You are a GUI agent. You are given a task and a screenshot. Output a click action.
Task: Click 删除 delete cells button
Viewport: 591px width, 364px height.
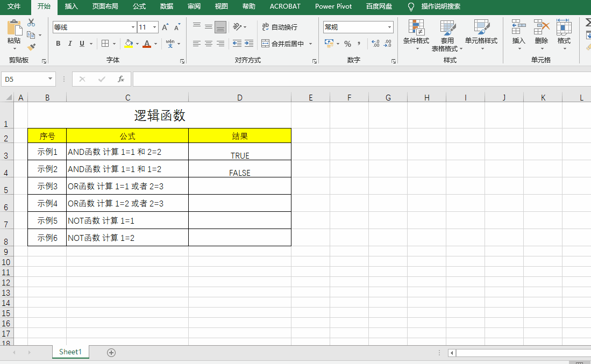[x=542, y=34]
